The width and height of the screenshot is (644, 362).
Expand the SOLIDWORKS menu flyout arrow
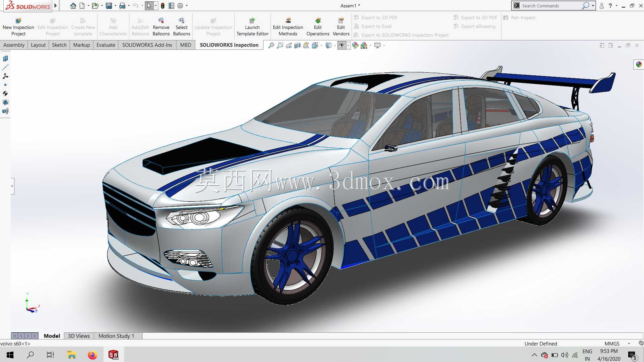point(55,6)
